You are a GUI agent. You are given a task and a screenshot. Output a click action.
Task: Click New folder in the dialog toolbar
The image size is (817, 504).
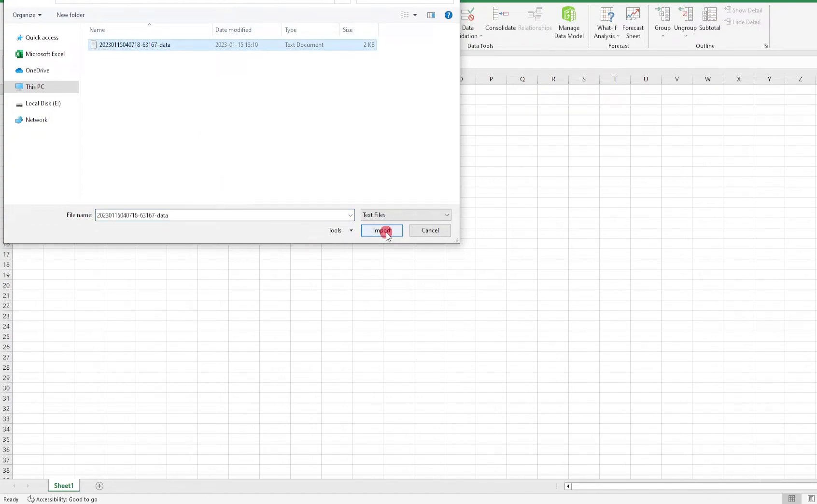(x=70, y=15)
